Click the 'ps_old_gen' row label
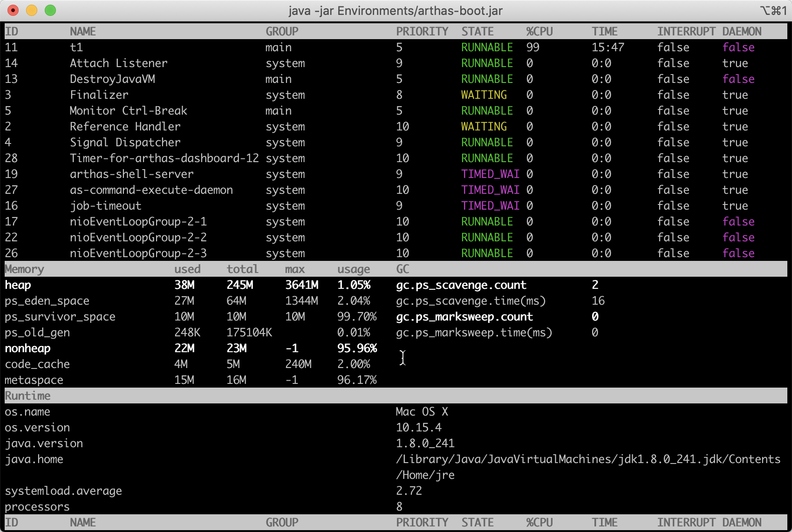Screen dimensions: 792x532 37,333
